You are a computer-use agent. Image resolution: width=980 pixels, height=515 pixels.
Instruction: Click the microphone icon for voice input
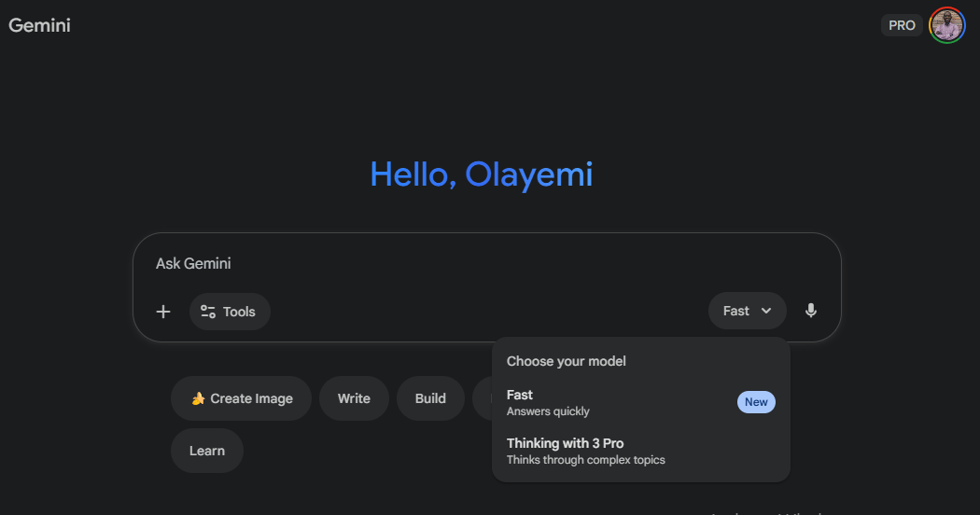tap(811, 311)
